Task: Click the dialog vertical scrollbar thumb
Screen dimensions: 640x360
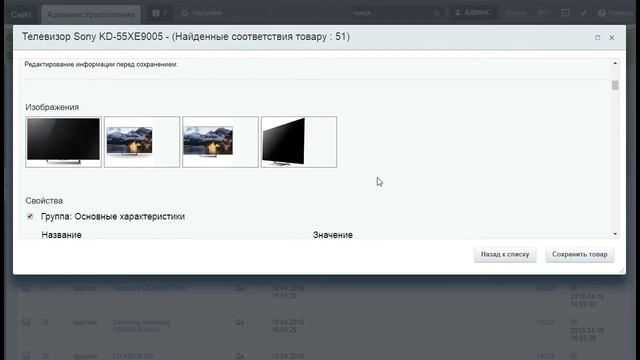Action: coord(615,85)
